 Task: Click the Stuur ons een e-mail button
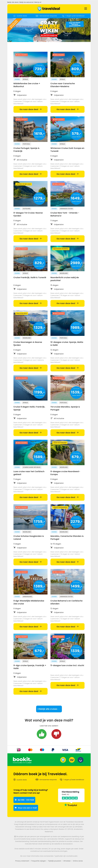tap(26, 808)
